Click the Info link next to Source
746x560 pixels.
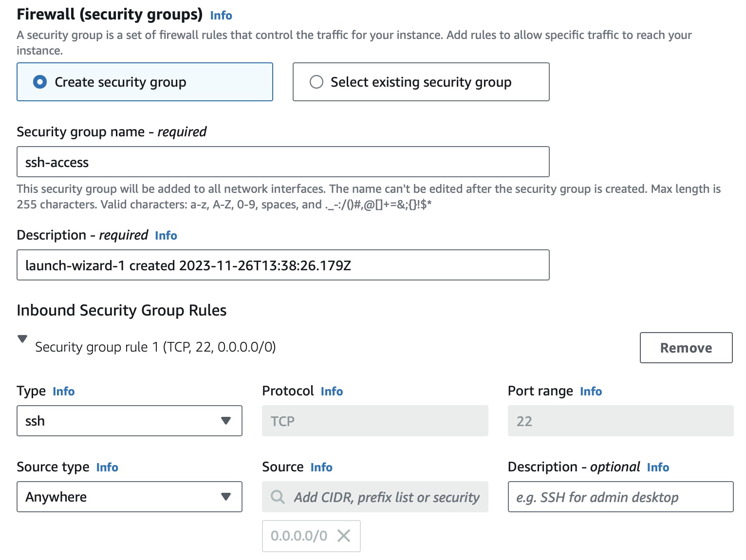point(321,467)
